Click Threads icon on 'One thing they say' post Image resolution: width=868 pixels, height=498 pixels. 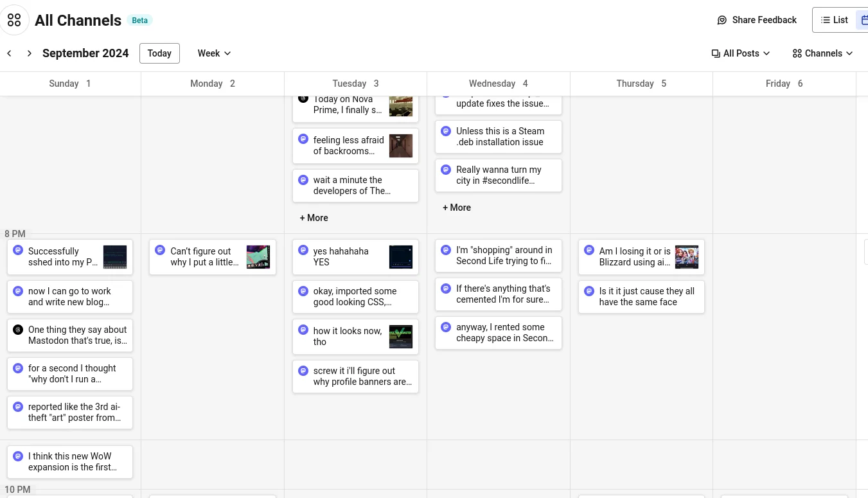click(18, 329)
